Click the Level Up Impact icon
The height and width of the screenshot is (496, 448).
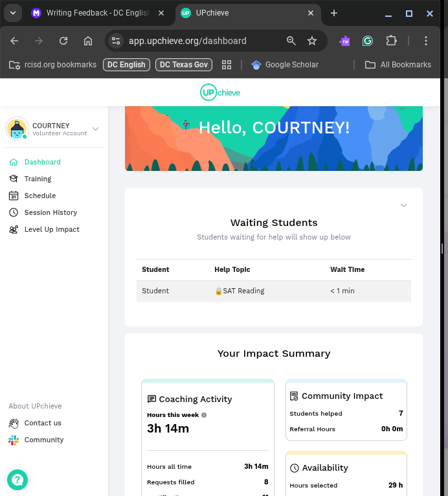tap(13, 229)
